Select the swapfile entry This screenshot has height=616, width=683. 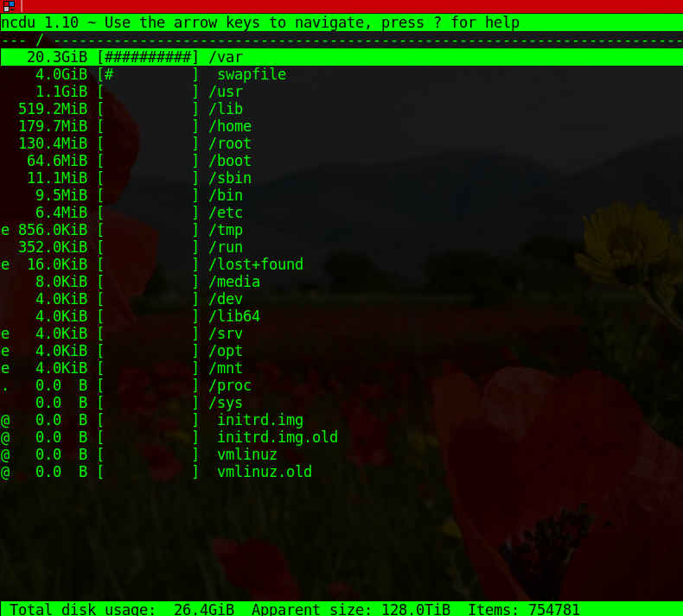(x=341, y=74)
